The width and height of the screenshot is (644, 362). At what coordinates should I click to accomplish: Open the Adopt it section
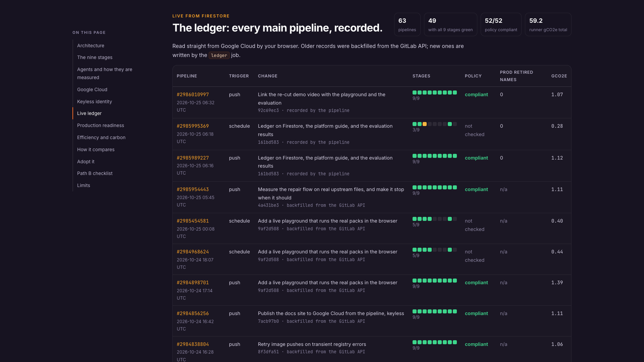(x=86, y=162)
